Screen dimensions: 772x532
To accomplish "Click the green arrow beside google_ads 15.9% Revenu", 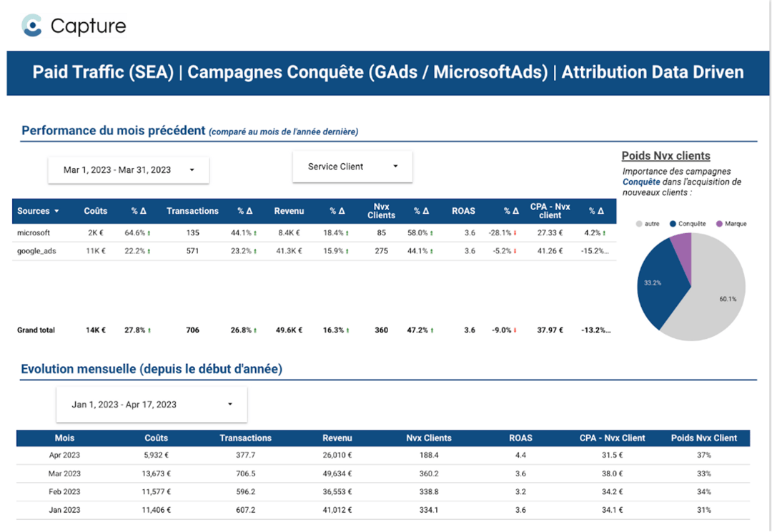I will 347,250.
